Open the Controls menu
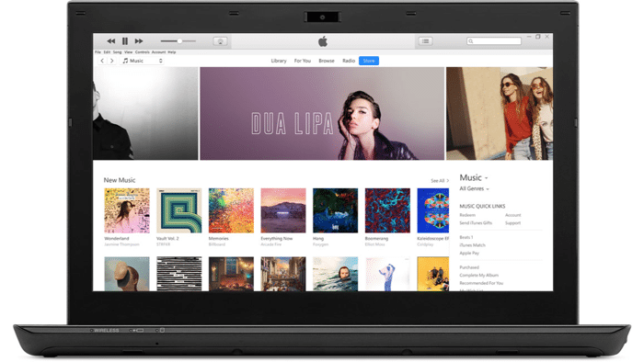The height and width of the screenshot is (362, 644). click(x=142, y=52)
